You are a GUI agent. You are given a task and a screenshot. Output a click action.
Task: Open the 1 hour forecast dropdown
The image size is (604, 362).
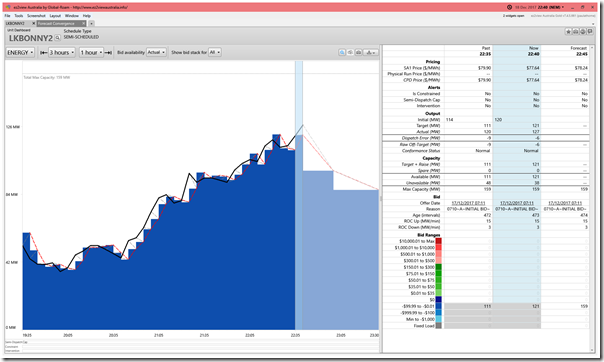[x=91, y=52]
